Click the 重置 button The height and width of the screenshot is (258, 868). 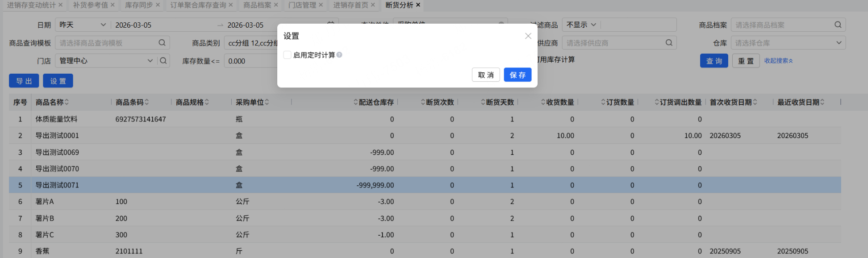click(746, 61)
